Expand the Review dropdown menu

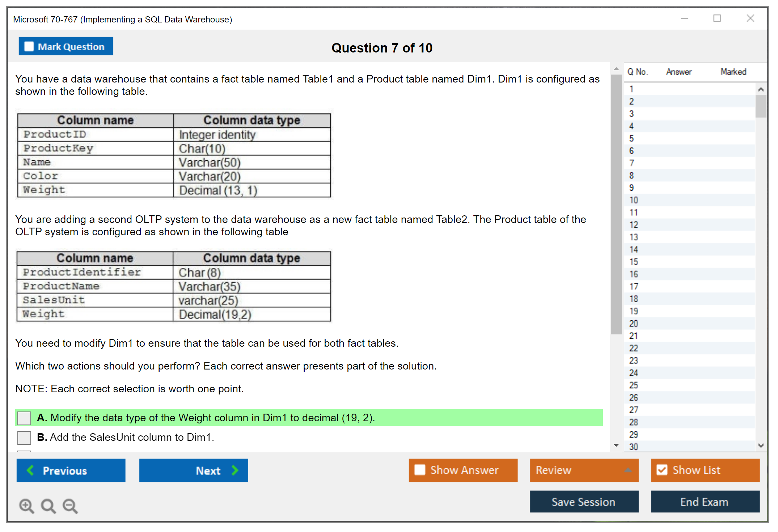pos(628,470)
